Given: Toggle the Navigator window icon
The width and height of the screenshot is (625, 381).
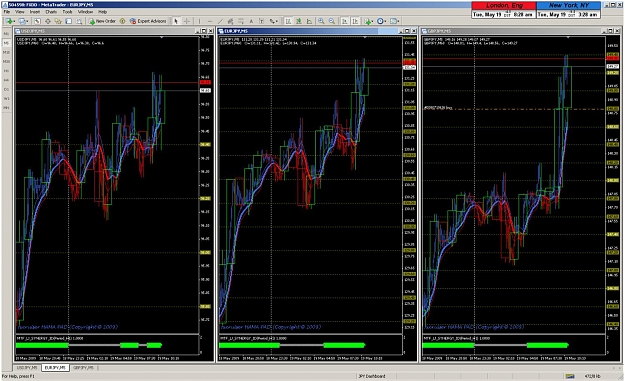Looking at the screenshot, I should (58, 21).
